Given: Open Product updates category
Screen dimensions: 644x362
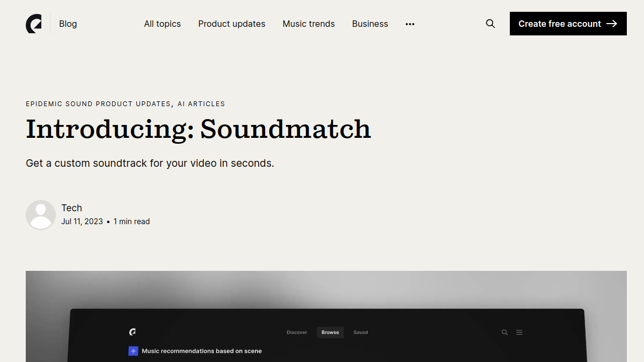Looking at the screenshot, I should pyautogui.click(x=232, y=24).
